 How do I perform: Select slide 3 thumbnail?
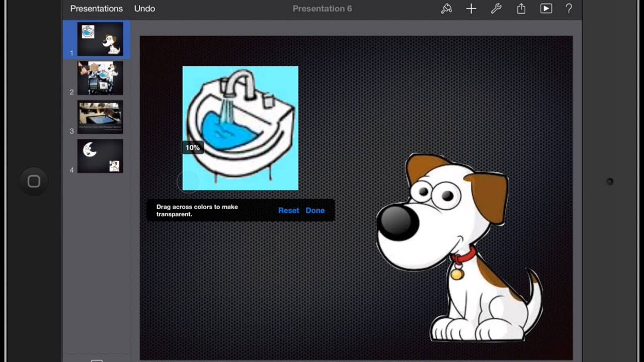(x=100, y=117)
